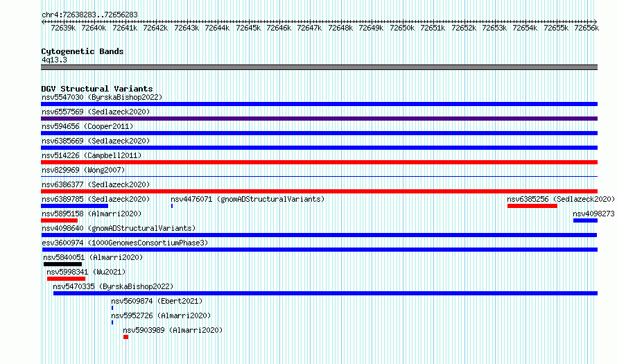Click the purple nsv6557569 variant bar
The image size is (617, 364).
click(x=319, y=119)
